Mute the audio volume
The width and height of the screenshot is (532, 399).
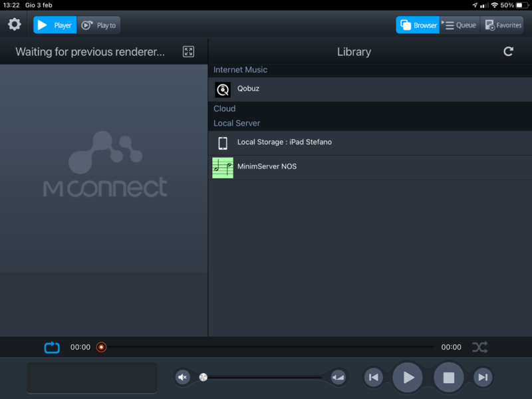[183, 378]
